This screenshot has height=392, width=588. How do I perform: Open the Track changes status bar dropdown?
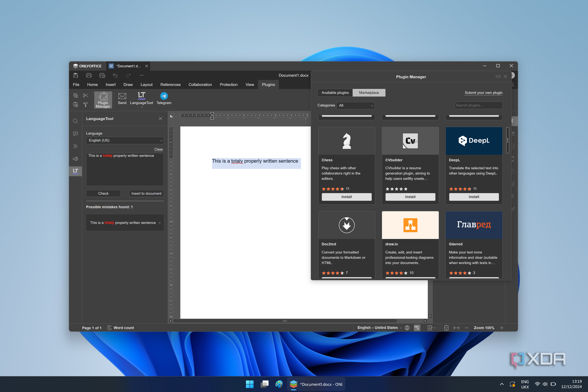[x=432, y=328]
